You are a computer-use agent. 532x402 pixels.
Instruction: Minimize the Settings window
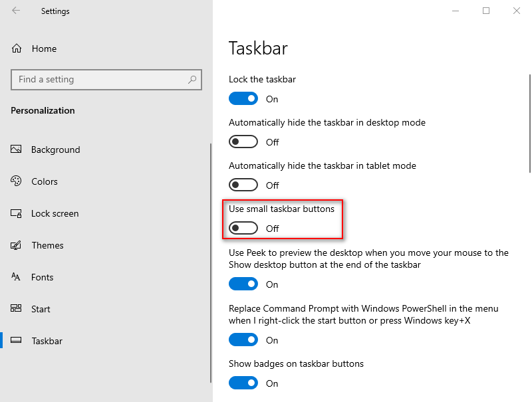coord(456,11)
